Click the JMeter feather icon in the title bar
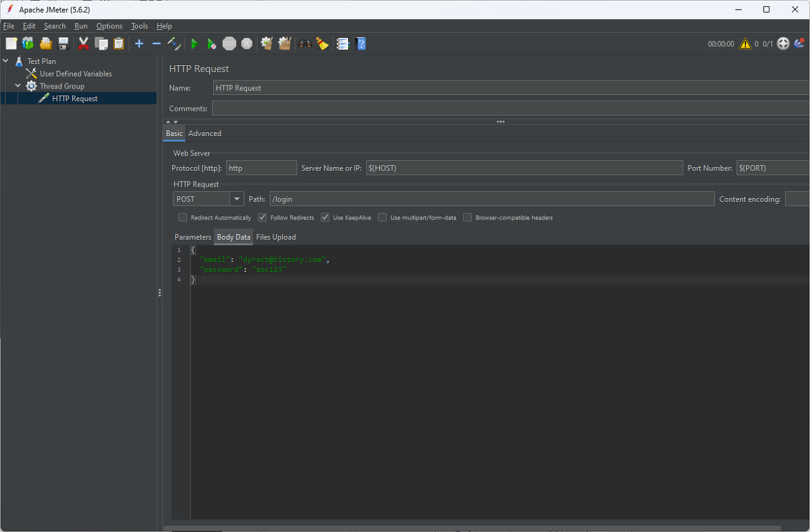Screen dimensions: 810x532 click(x=10, y=9)
